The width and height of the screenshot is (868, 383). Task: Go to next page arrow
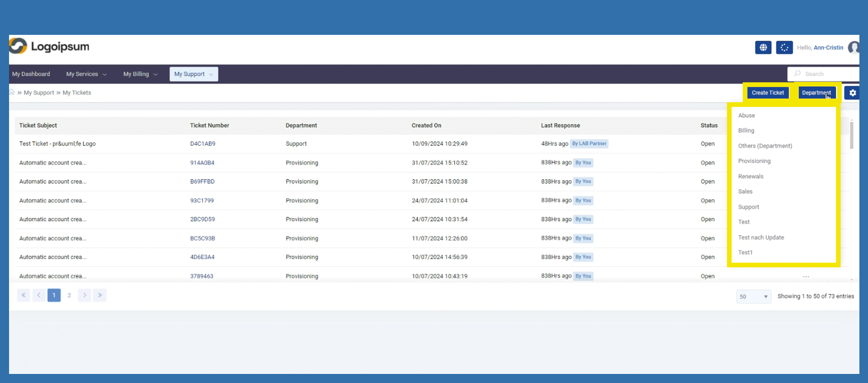pos(85,295)
